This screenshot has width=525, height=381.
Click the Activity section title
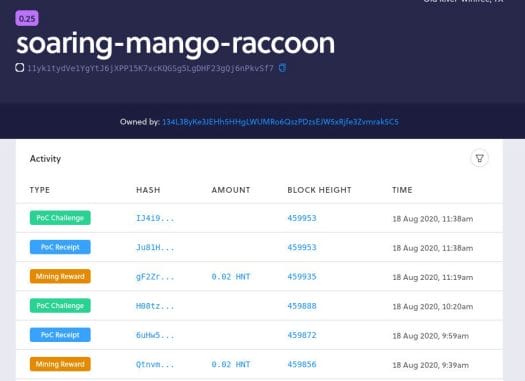(45, 159)
